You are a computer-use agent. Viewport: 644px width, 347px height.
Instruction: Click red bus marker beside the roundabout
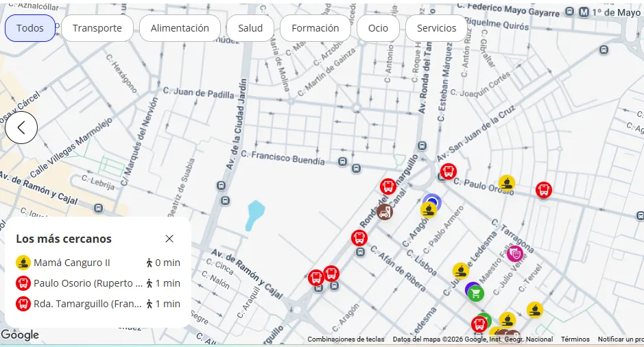coord(449,171)
